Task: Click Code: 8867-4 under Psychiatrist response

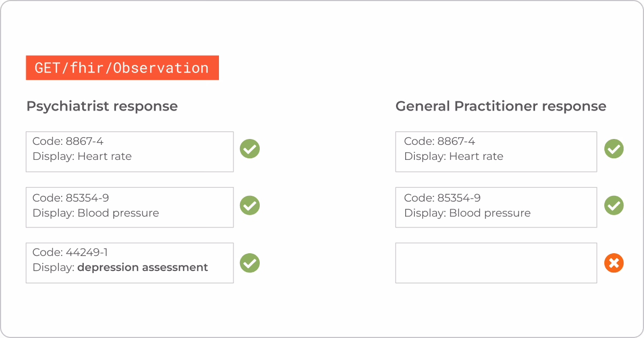Action: pos(68,142)
